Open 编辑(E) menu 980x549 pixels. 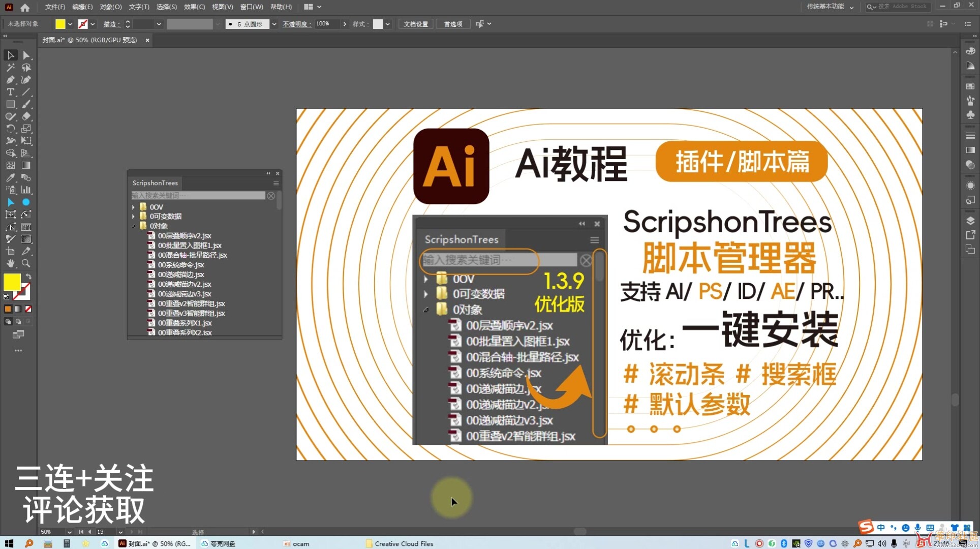82,7
